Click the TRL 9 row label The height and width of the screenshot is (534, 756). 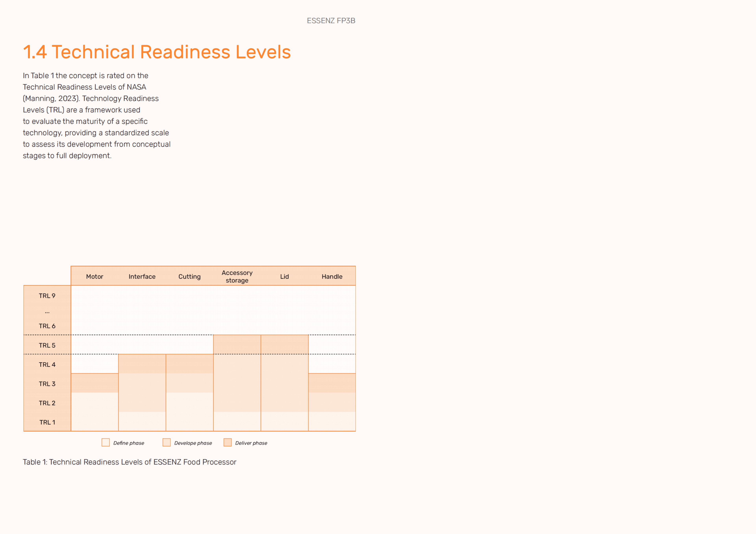click(x=47, y=296)
